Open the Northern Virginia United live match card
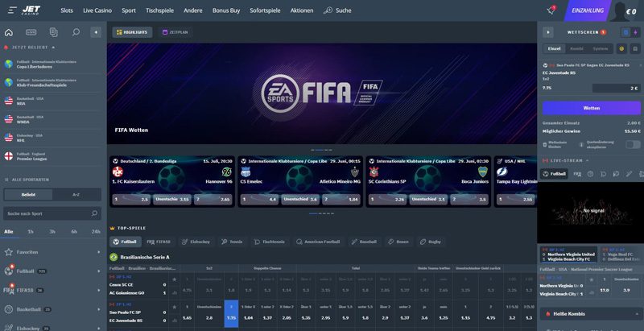This screenshot has height=331, width=644. [x=568, y=254]
